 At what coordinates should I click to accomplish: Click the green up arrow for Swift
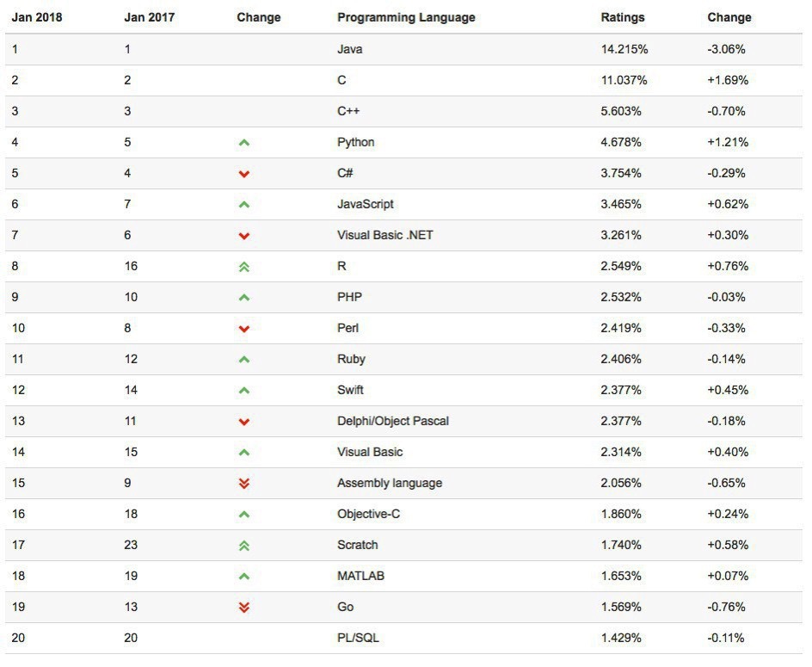(244, 391)
